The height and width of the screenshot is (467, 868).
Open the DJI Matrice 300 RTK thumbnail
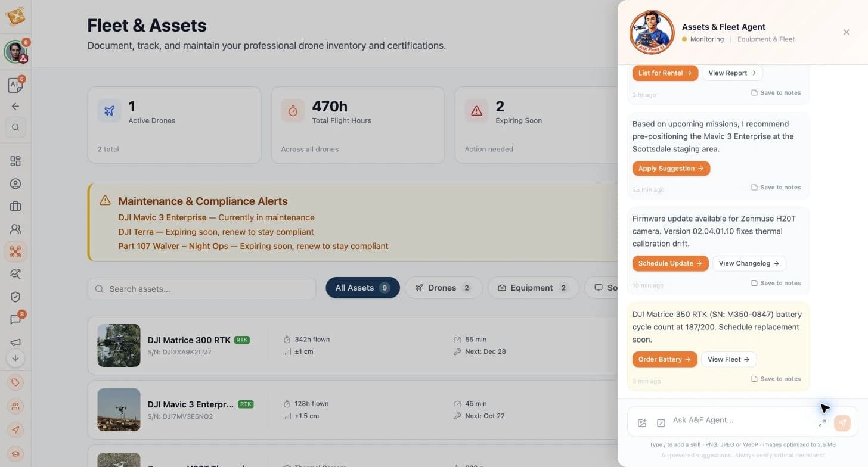119,345
